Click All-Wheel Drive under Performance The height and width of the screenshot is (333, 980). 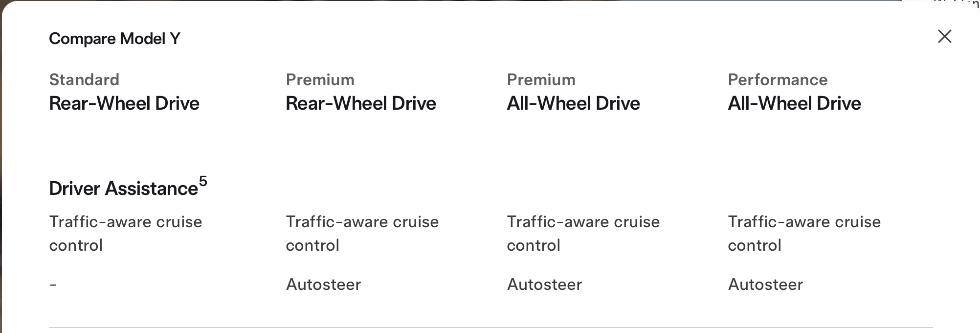click(x=794, y=103)
